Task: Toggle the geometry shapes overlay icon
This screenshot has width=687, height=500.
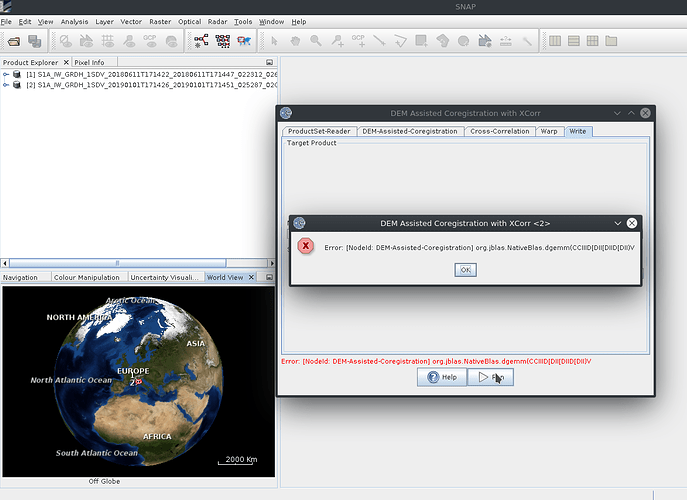Action: (x=86, y=41)
